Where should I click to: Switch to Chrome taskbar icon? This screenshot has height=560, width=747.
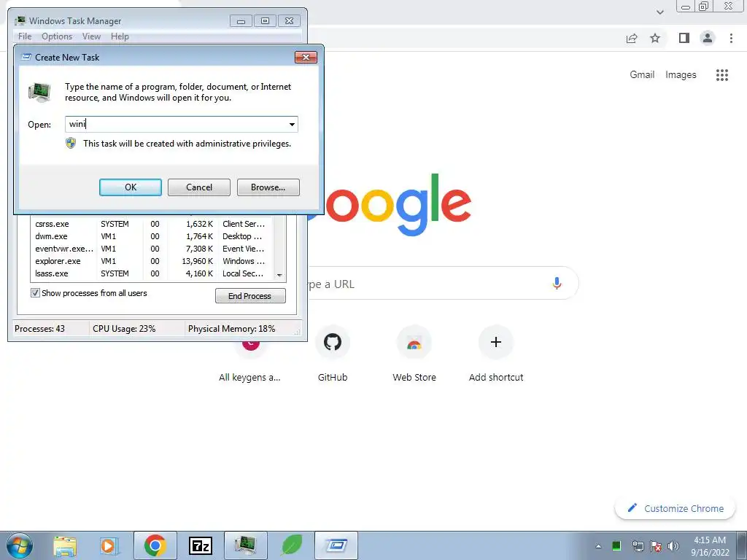[x=155, y=545]
